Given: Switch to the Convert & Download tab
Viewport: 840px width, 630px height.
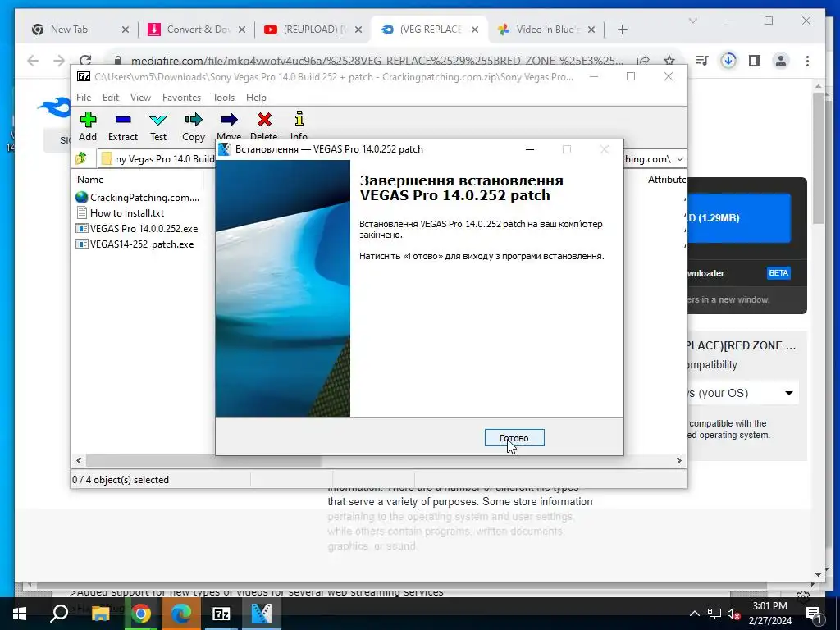Looking at the screenshot, I should (197, 30).
